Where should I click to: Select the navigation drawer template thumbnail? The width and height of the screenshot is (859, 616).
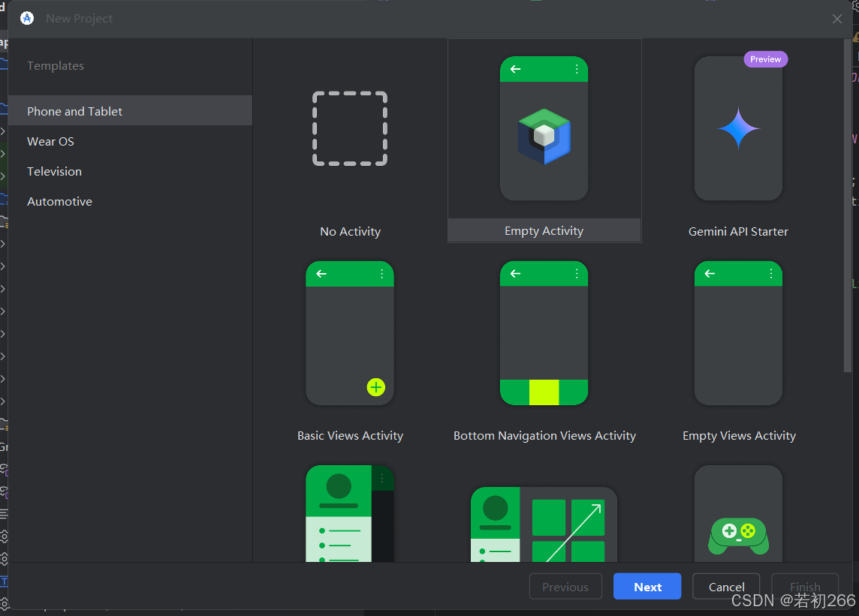click(350, 514)
